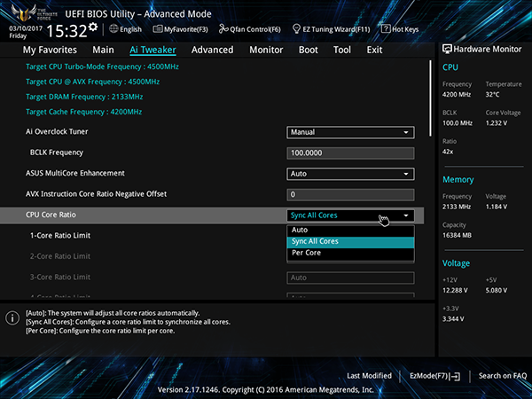532x399 pixels.
Task: Switch to the Boot tab
Action: (x=308, y=50)
